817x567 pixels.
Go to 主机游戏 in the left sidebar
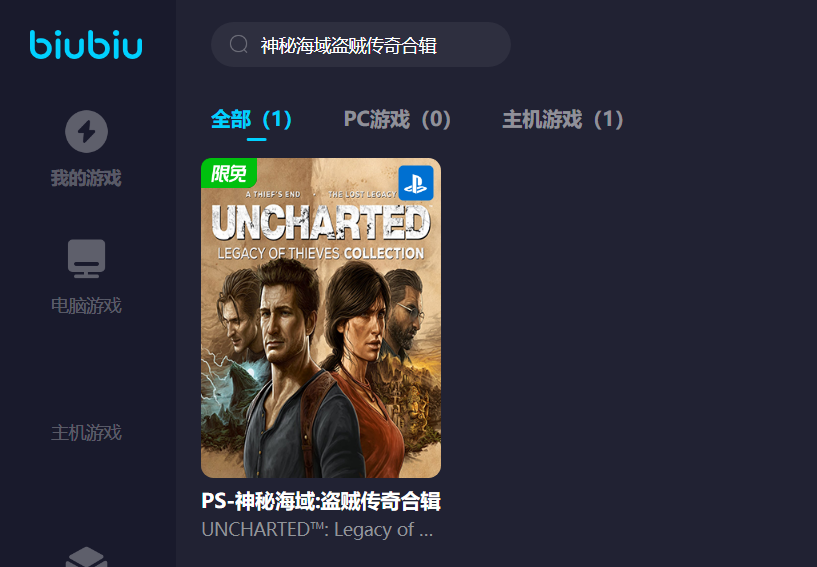coord(86,433)
